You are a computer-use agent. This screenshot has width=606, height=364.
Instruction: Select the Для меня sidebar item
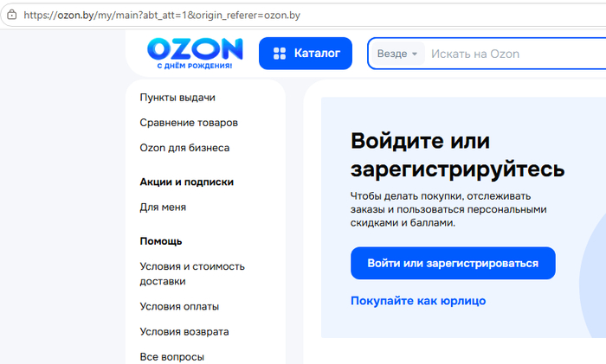coord(163,208)
